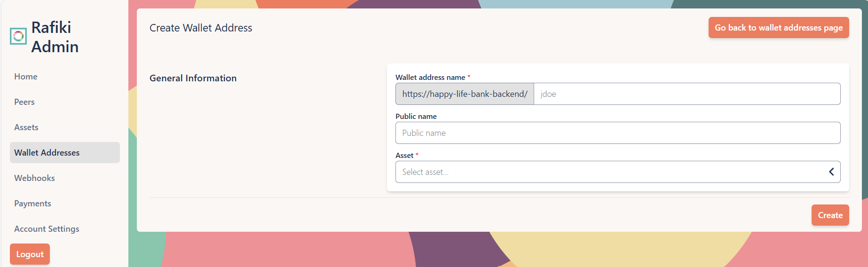Open the Peers section
Viewport: 868px width, 267px height.
coord(24,102)
